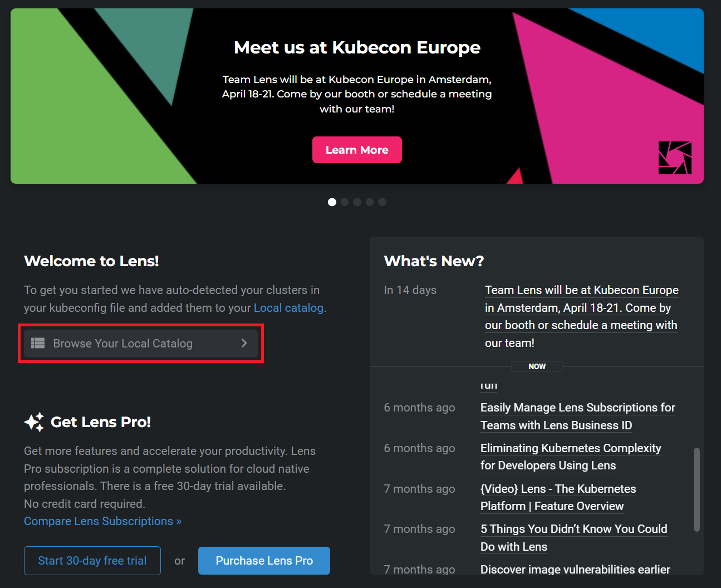Screen dimensions: 721x588
Task: Open the Lens Feature Overview video link
Action: point(558,497)
